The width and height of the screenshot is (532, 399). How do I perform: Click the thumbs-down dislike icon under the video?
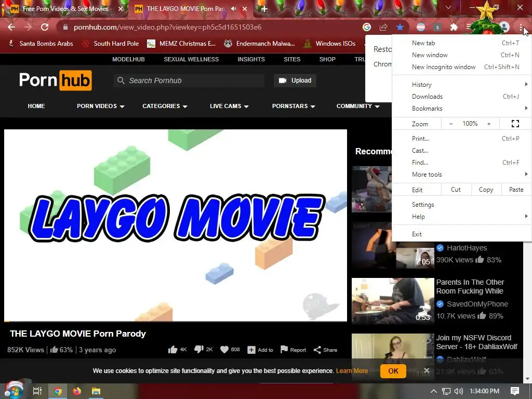point(199,350)
